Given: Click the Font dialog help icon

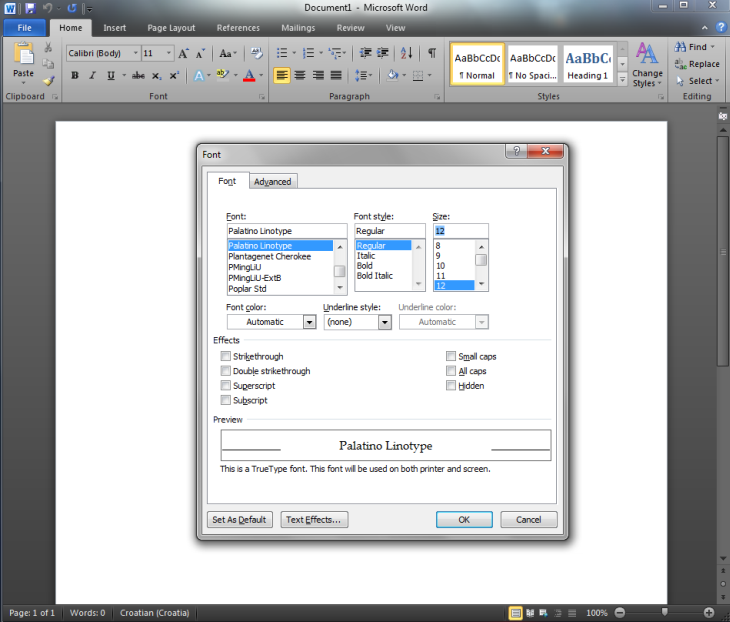Looking at the screenshot, I should point(516,153).
